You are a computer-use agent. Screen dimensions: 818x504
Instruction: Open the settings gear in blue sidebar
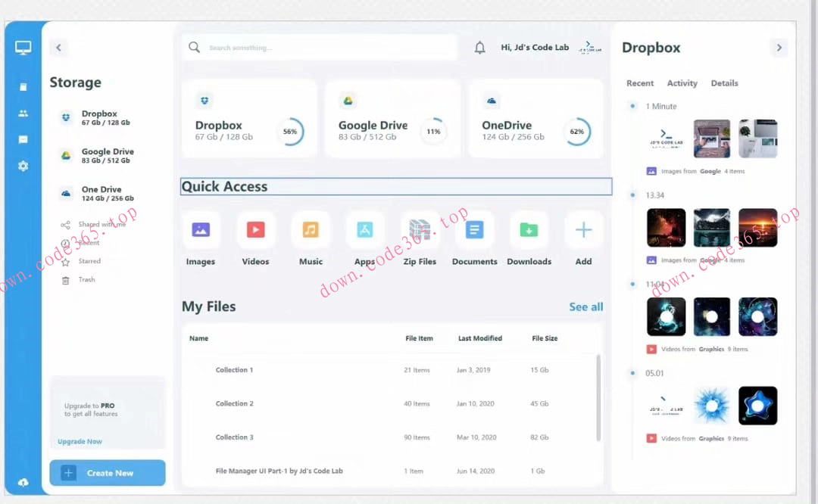[23, 166]
